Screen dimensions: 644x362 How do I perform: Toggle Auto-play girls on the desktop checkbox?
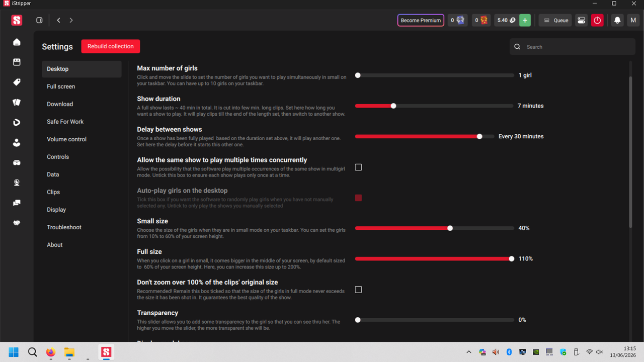[358, 198]
